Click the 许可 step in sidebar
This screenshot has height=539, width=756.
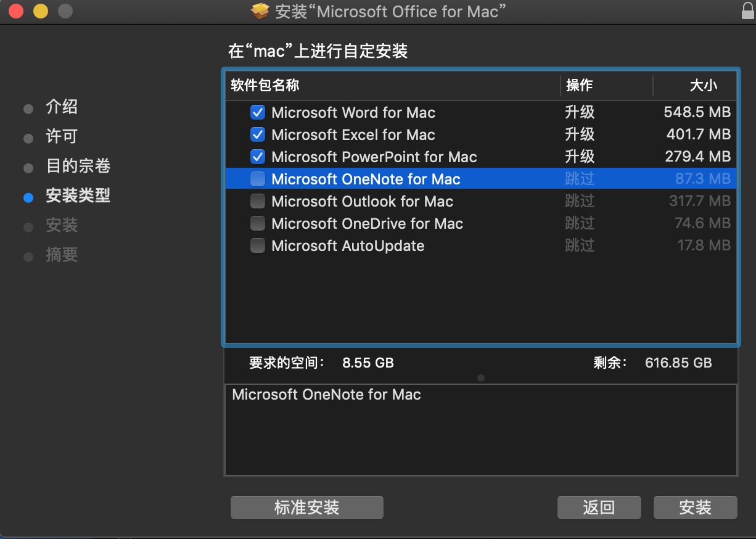pos(62,137)
